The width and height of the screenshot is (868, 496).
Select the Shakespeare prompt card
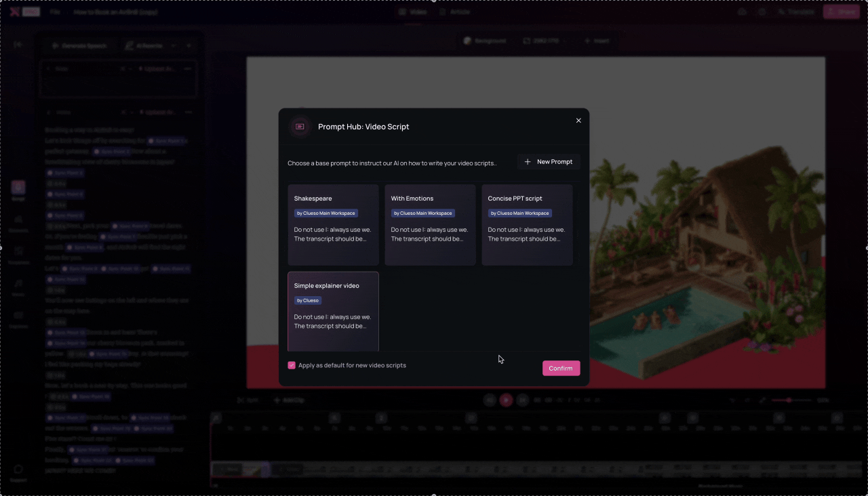point(333,225)
